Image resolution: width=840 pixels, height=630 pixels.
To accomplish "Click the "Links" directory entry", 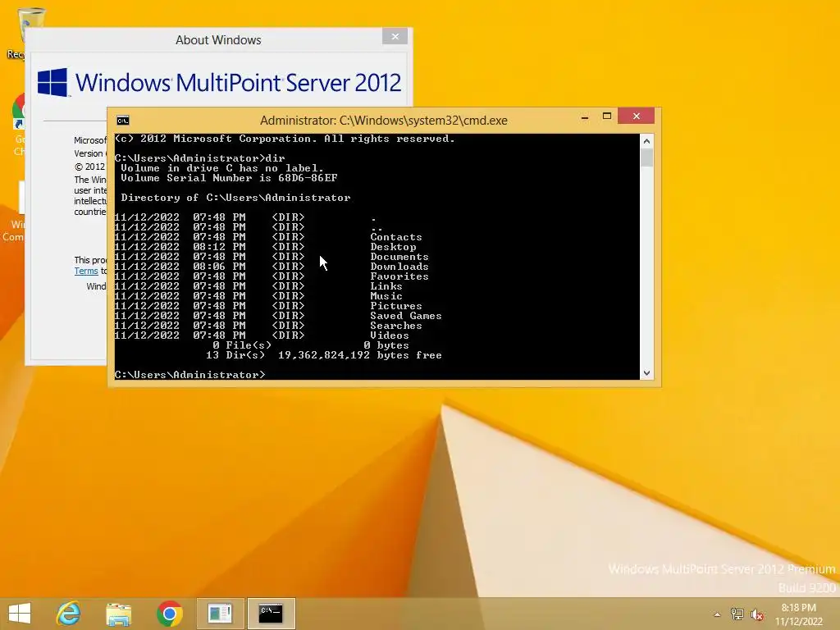I will point(386,286).
